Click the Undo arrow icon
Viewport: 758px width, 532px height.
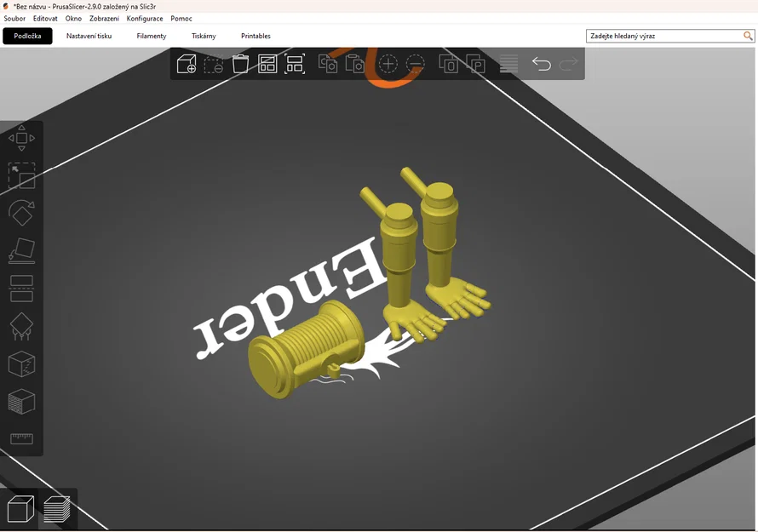(542, 64)
